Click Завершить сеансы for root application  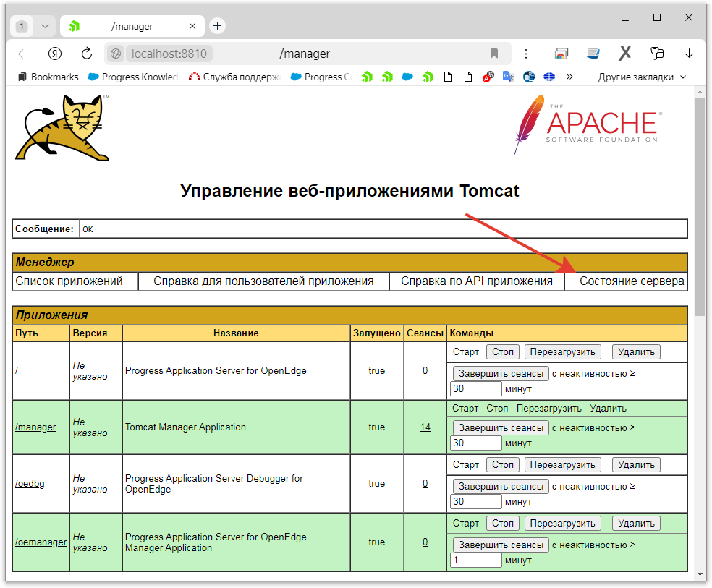(x=501, y=373)
